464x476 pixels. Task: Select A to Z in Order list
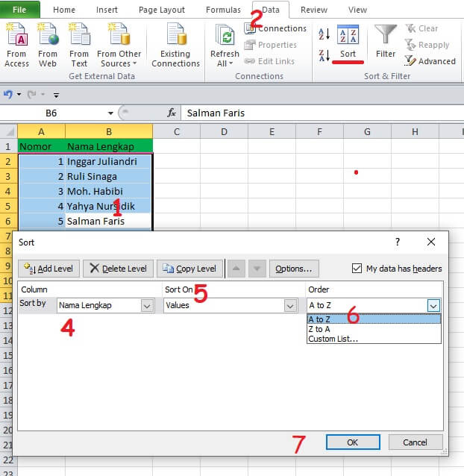[374, 319]
